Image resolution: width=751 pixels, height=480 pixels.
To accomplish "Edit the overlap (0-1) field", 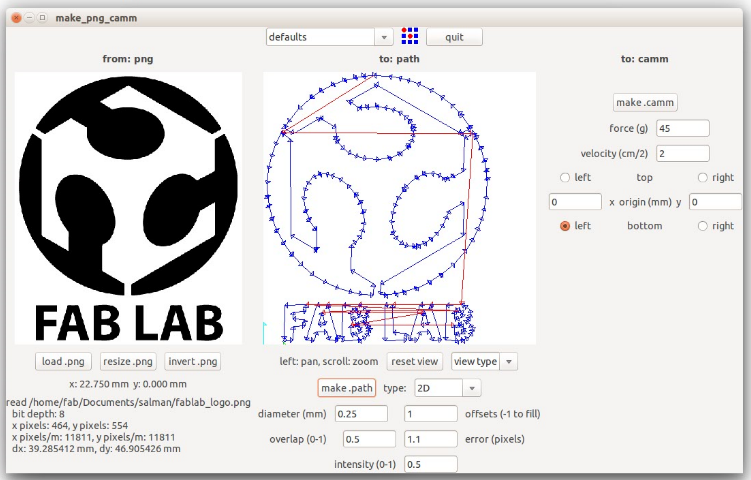I will click(369, 439).
